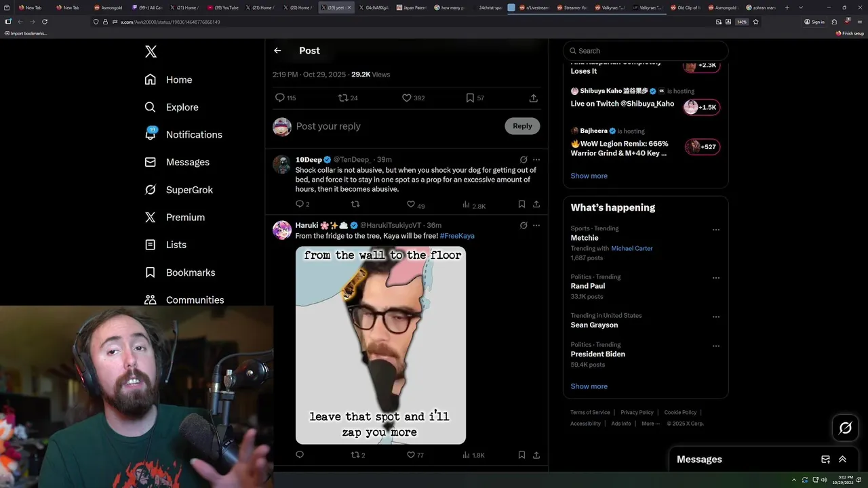This screenshot has height=488, width=868.
Task: Bookmark 10Deep's reply
Action: tap(521, 204)
